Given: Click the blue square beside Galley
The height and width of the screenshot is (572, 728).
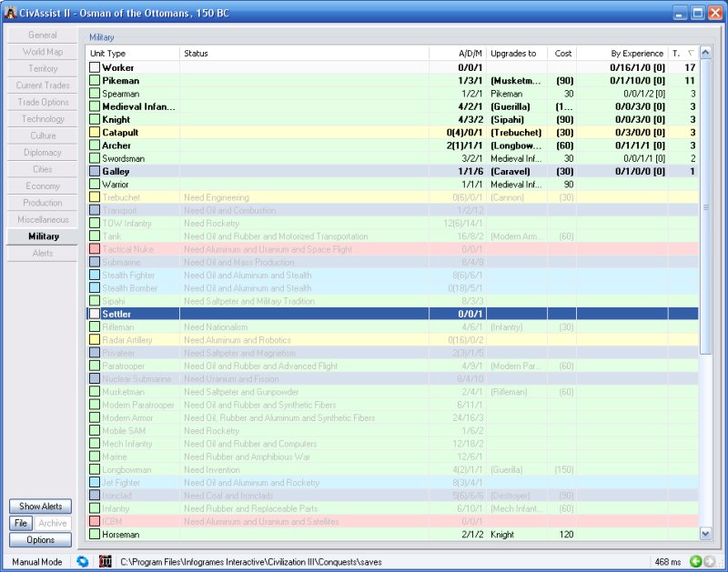Looking at the screenshot, I should (95, 171).
